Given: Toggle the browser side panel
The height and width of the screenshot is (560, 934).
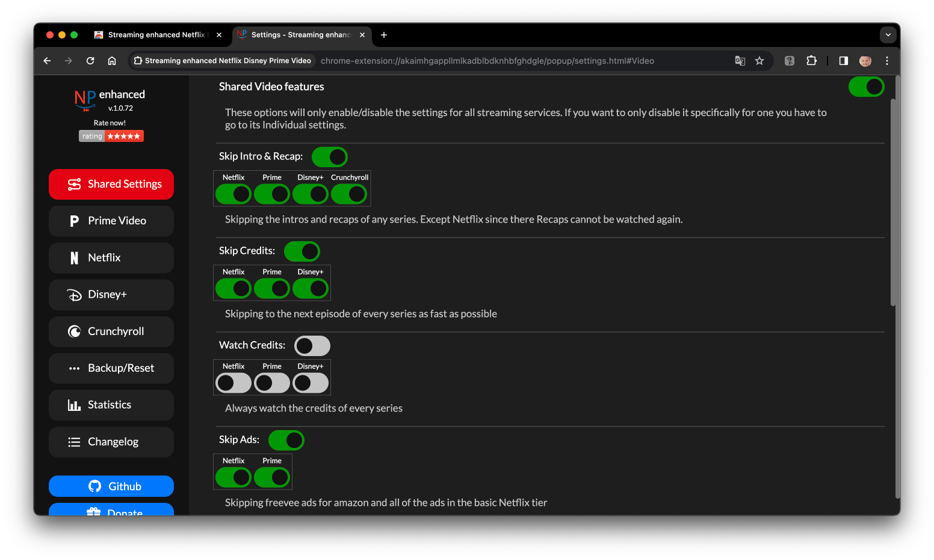Looking at the screenshot, I should [x=844, y=61].
